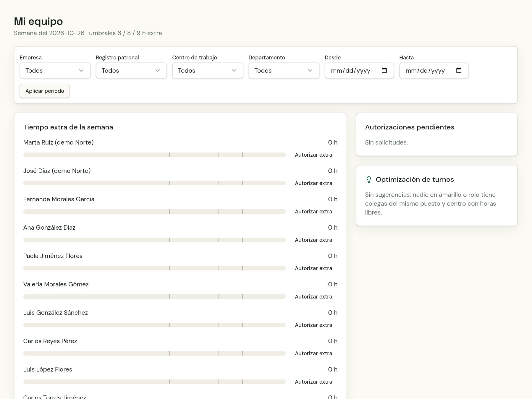The height and width of the screenshot is (399, 532).
Task: Focus the Hasta date input field
Action: [x=434, y=71]
